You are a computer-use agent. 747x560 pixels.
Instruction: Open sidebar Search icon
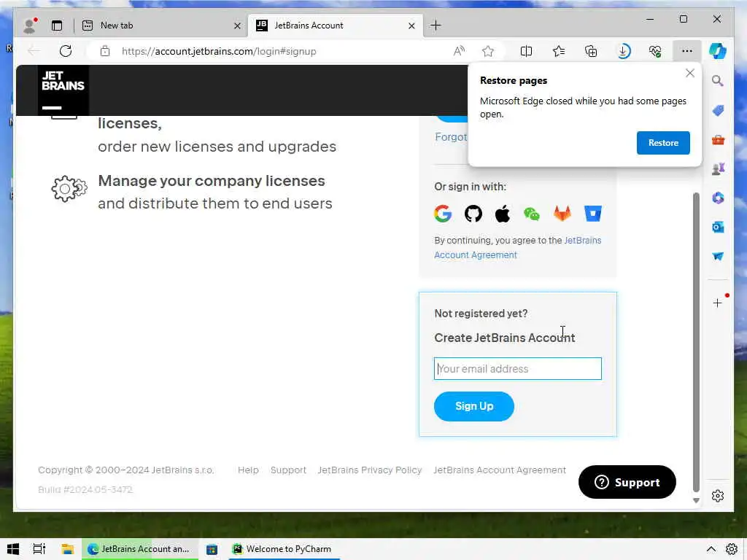click(x=718, y=80)
